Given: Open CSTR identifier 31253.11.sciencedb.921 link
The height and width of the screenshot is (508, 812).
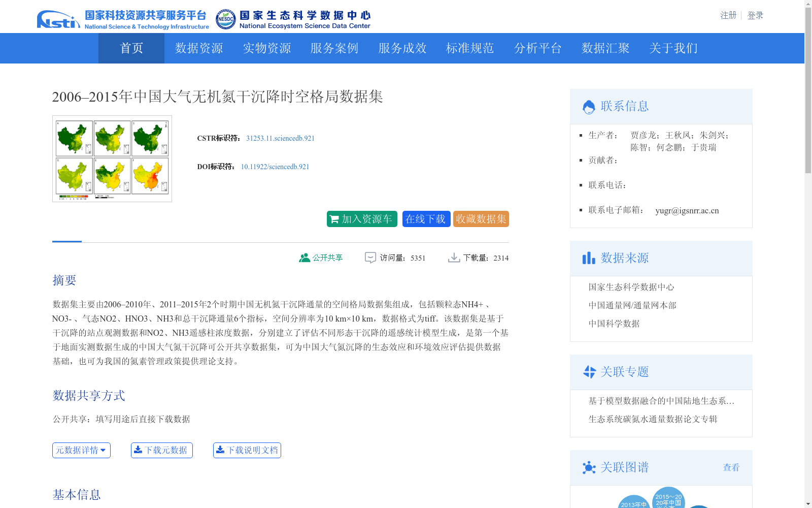Looking at the screenshot, I should (x=280, y=138).
